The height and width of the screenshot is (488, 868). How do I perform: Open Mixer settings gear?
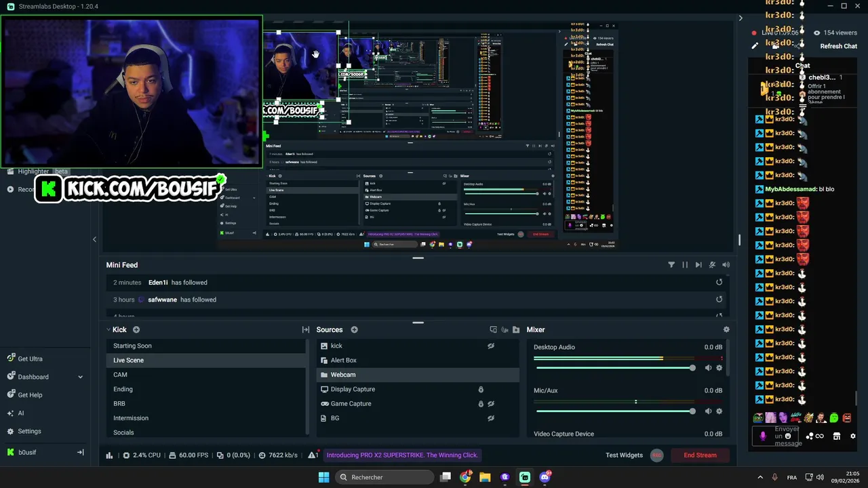[726, 329]
